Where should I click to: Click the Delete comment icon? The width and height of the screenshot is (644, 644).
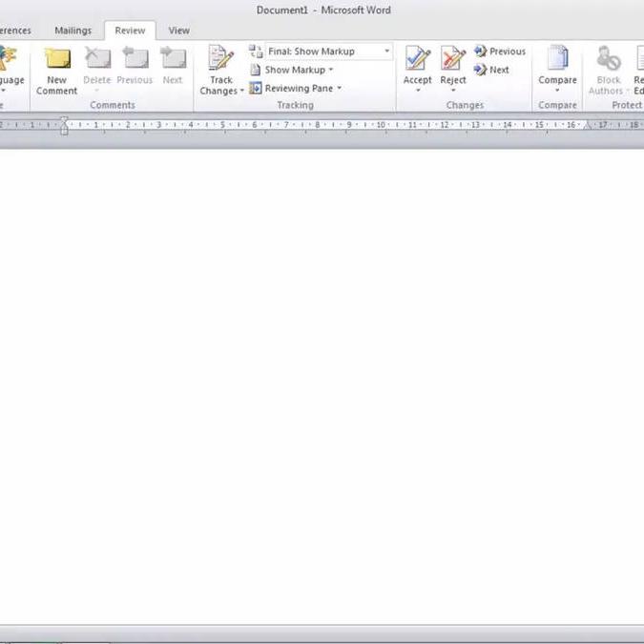tap(97, 58)
